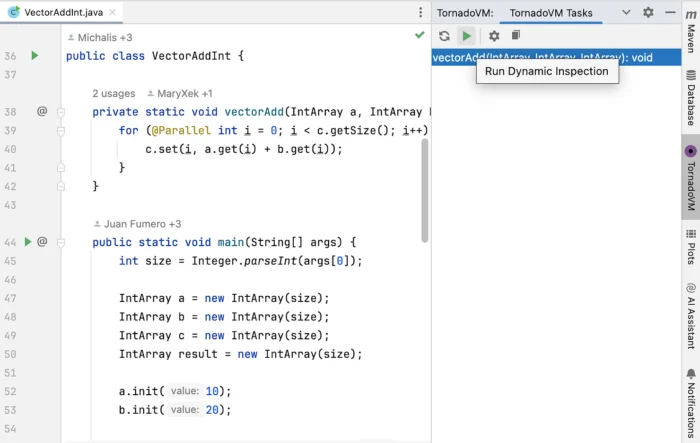Run main method from gutter on line 44
Viewport: 700px width, 443px height.
tap(28, 242)
